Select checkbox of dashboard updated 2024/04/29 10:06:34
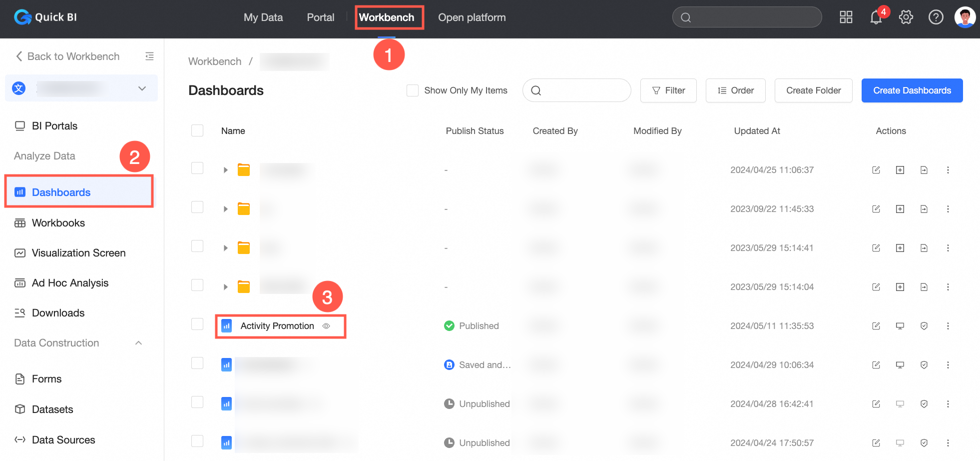 (x=197, y=363)
